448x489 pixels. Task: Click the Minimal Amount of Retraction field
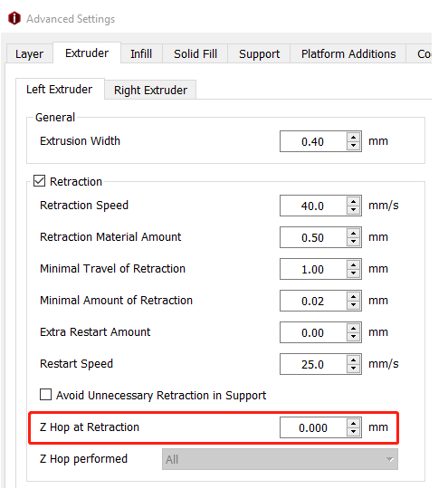click(x=313, y=301)
